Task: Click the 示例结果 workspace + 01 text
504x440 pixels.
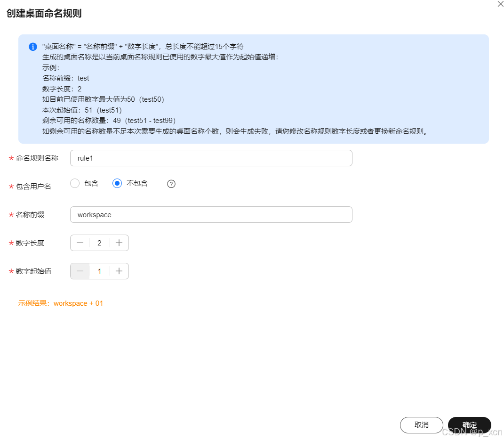Action: [x=61, y=303]
